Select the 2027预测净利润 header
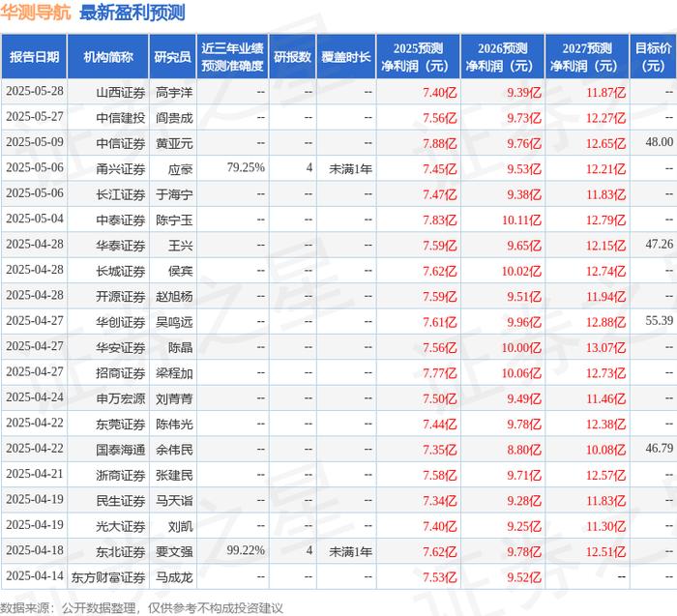Image resolution: width=677 pixels, height=616 pixels. coord(587,56)
